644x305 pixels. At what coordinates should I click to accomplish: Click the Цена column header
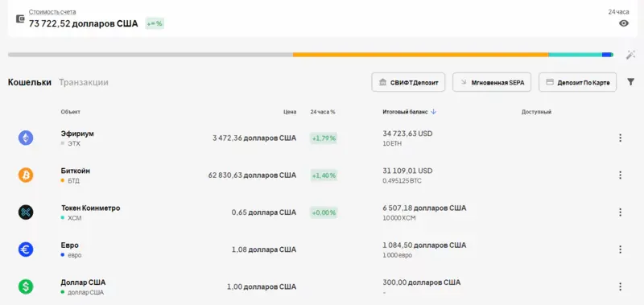pyautogui.click(x=290, y=112)
